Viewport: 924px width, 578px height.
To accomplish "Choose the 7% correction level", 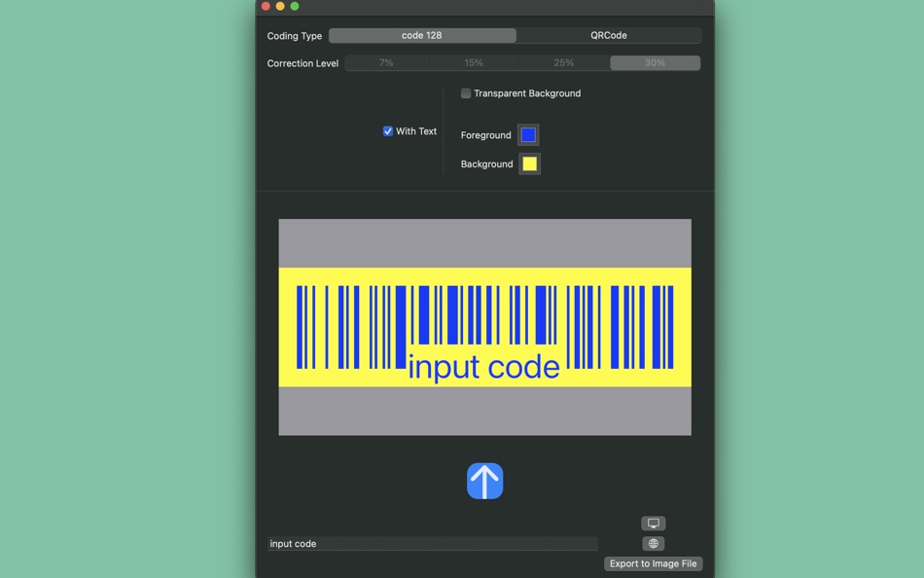I will click(386, 63).
